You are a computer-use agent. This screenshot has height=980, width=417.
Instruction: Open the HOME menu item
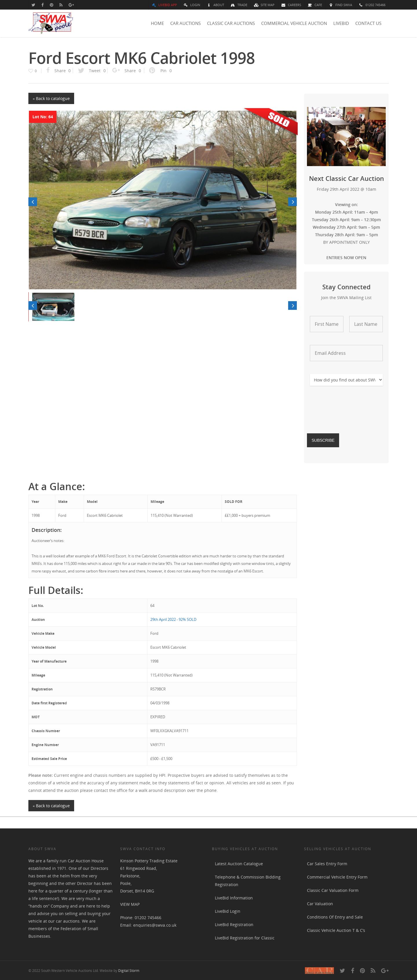click(x=157, y=23)
